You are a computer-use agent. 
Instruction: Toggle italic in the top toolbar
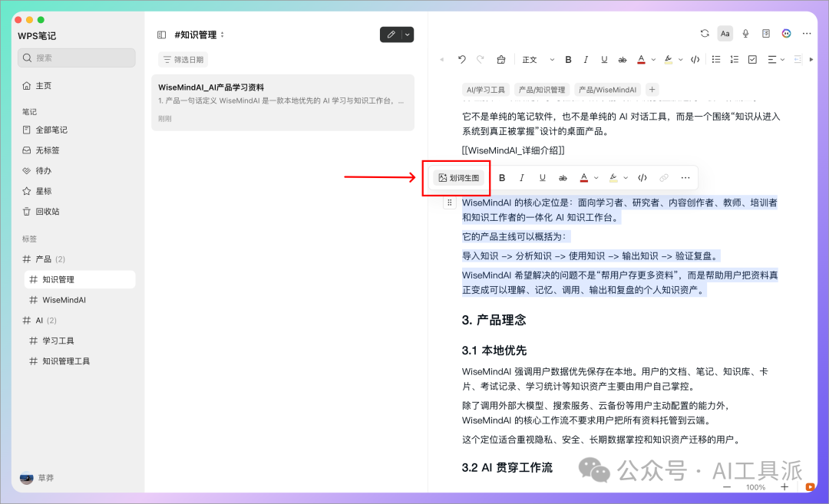[x=586, y=60]
